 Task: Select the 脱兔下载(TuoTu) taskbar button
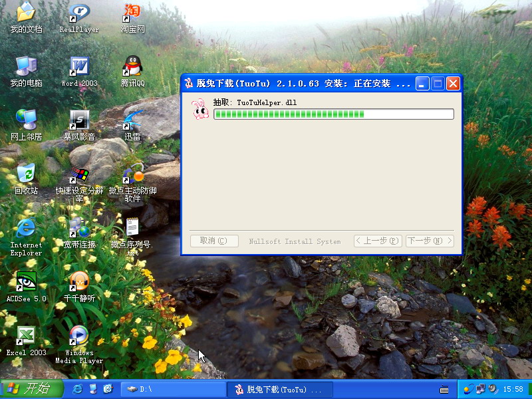[279, 389]
